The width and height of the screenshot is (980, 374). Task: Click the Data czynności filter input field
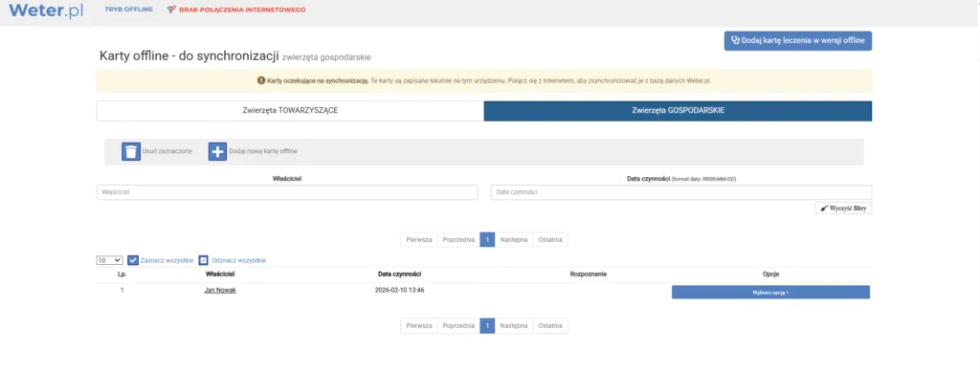point(681,192)
